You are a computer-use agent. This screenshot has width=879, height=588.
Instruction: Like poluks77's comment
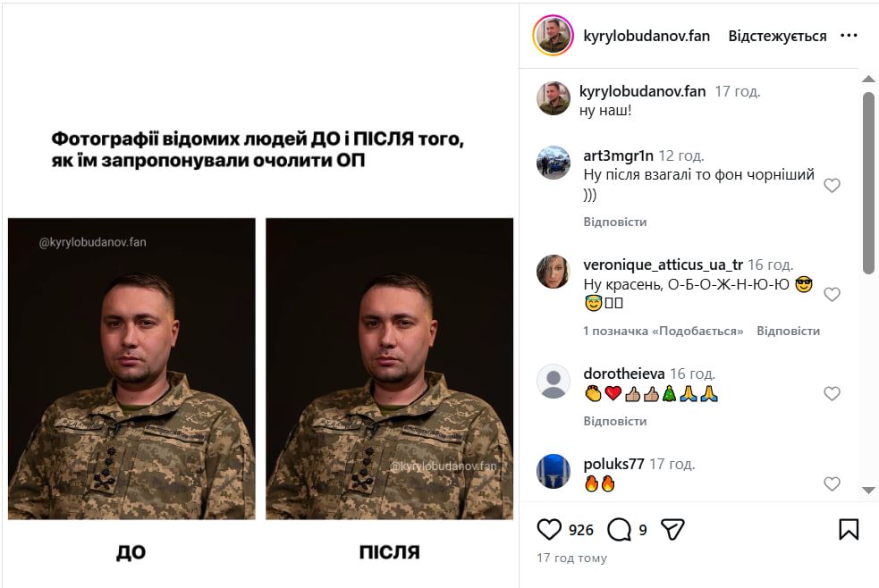832,483
